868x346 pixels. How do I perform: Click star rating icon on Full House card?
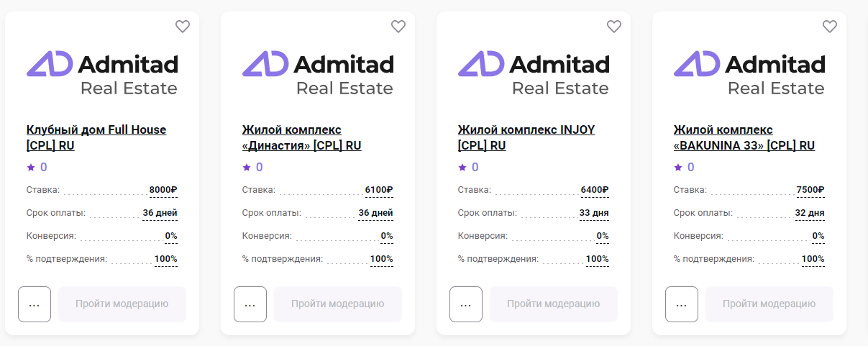(31, 168)
